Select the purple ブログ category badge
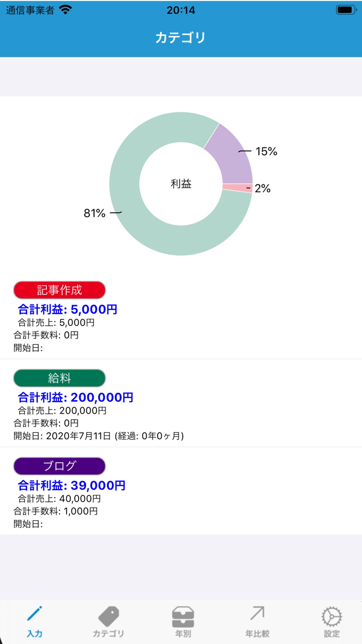 coord(59,466)
